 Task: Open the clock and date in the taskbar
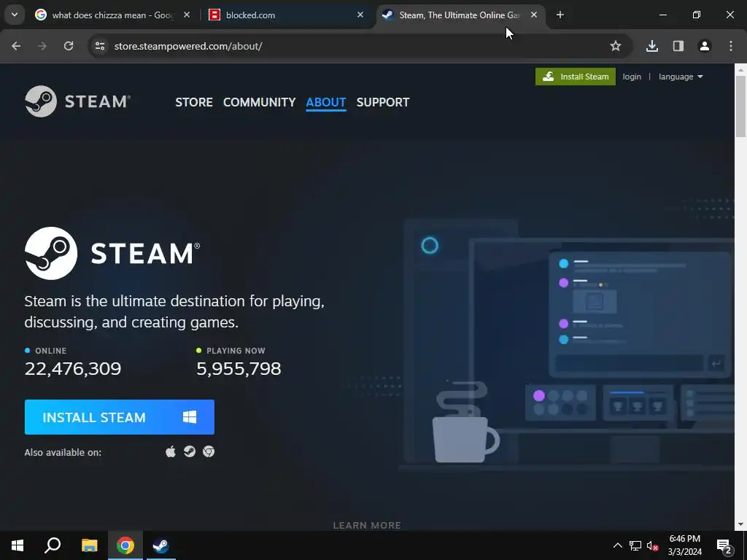coord(684,545)
